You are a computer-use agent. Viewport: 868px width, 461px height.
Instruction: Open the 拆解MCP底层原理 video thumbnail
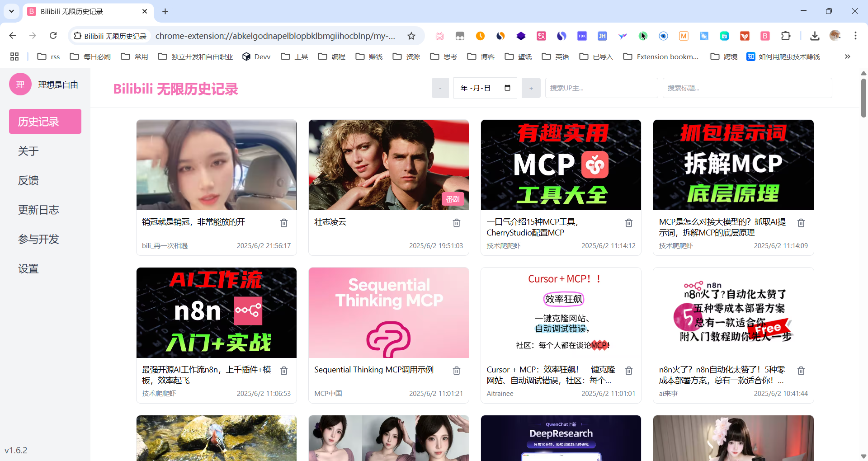point(733,165)
